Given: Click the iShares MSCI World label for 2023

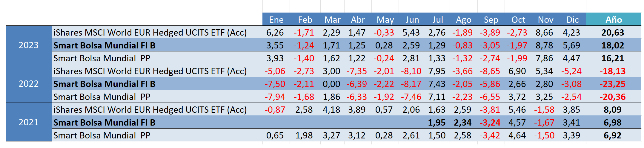Looking at the screenshot, I should pyautogui.click(x=150, y=33).
